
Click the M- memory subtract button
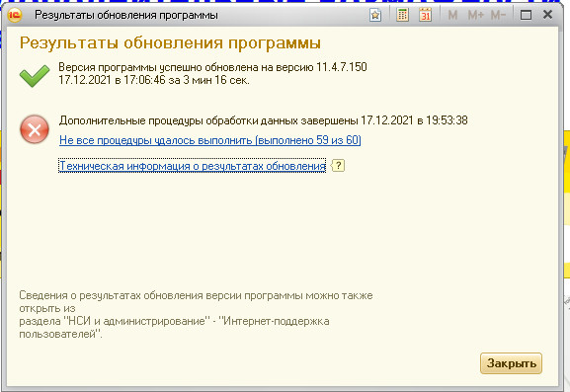[x=498, y=15]
